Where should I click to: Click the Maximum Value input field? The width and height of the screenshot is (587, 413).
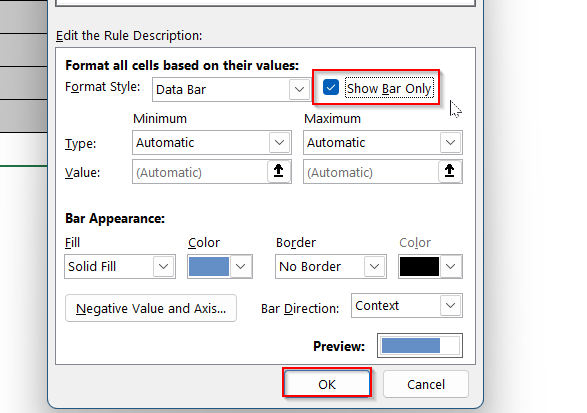pyautogui.click(x=371, y=172)
